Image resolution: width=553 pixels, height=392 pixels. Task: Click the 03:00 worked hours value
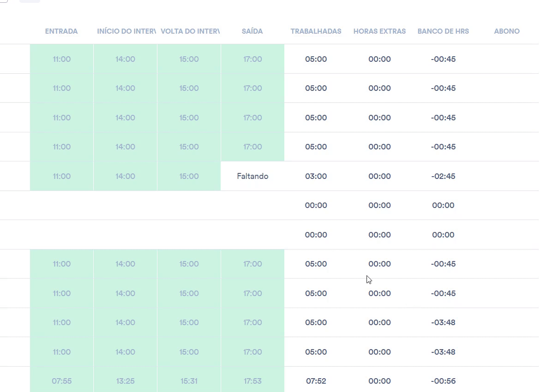[316, 176]
